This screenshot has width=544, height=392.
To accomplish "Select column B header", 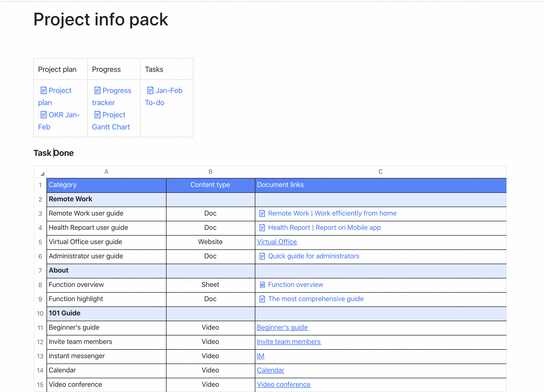I will click(x=210, y=172).
